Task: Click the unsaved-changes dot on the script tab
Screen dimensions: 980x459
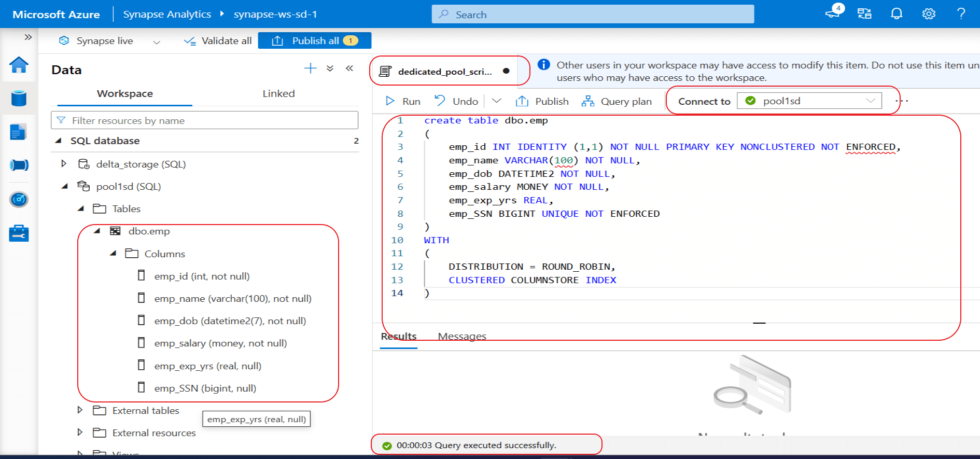Action: pos(506,71)
